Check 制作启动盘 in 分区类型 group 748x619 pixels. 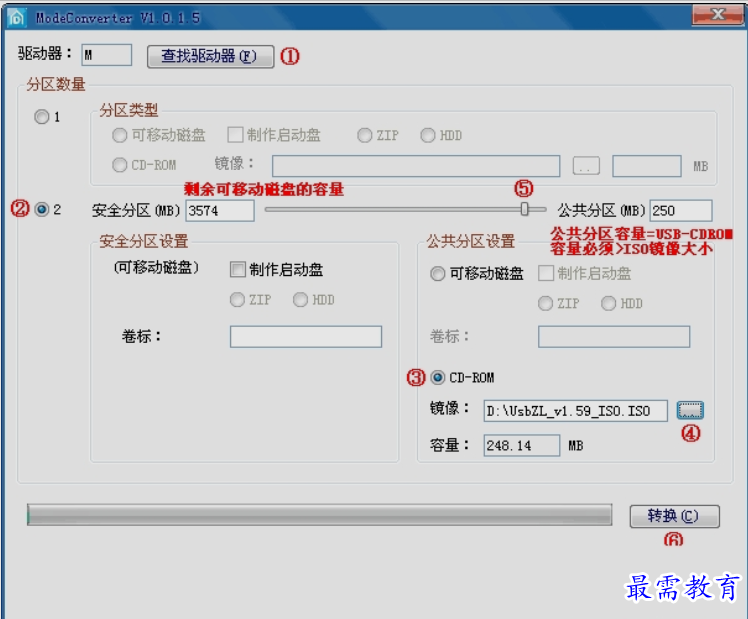point(235,135)
